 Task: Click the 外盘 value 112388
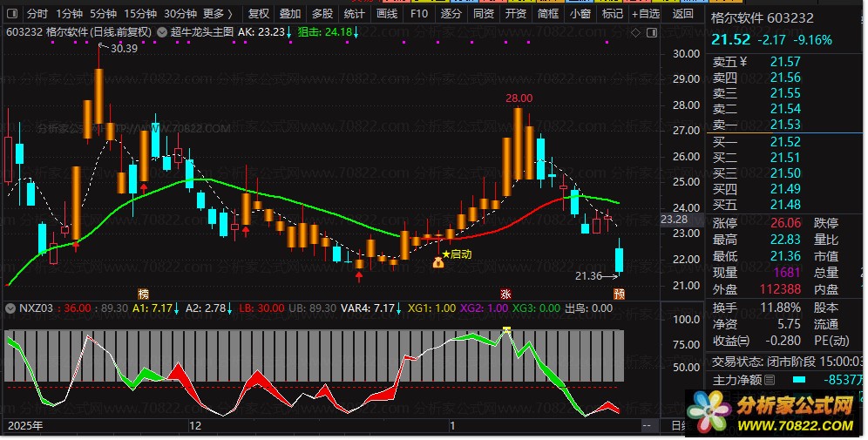(780, 289)
